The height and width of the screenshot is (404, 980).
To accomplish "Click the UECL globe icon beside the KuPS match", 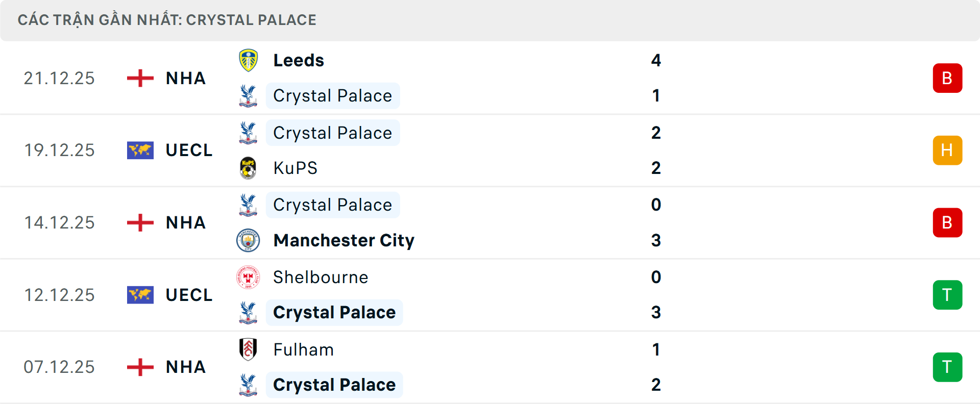I will click(139, 150).
